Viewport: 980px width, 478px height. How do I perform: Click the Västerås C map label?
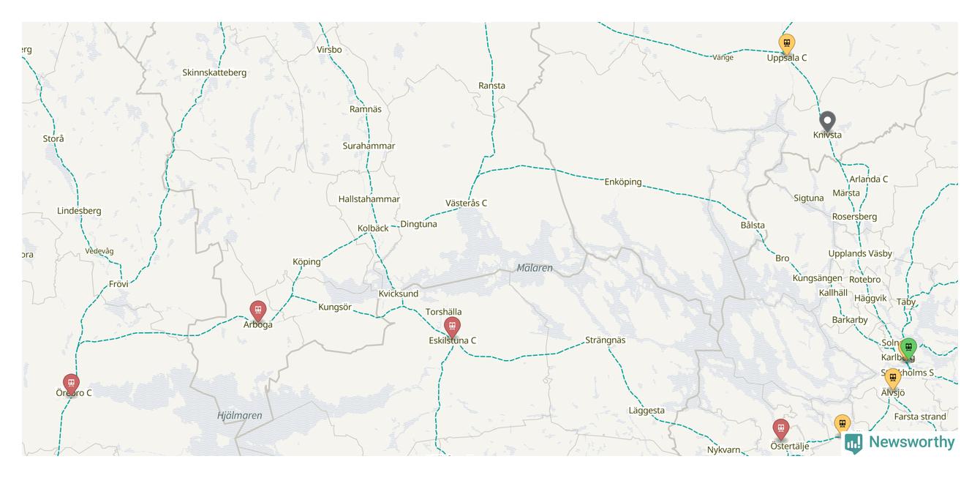[x=466, y=203]
